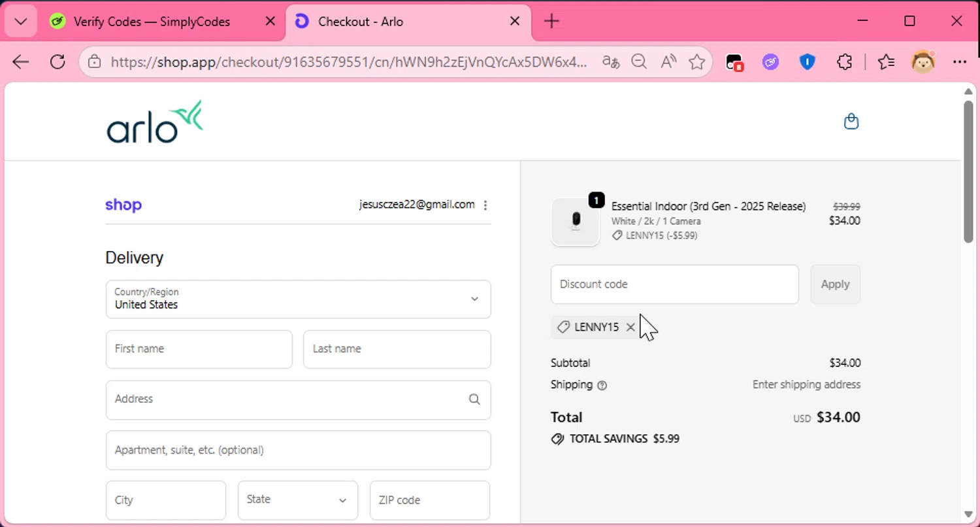
Task: Click the Shipping help question mark icon
Action: pyautogui.click(x=602, y=385)
